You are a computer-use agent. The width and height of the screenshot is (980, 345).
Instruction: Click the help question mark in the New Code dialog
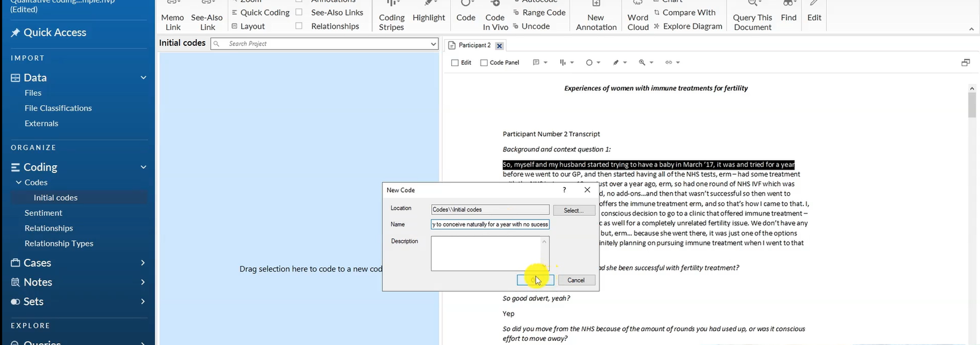click(564, 190)
